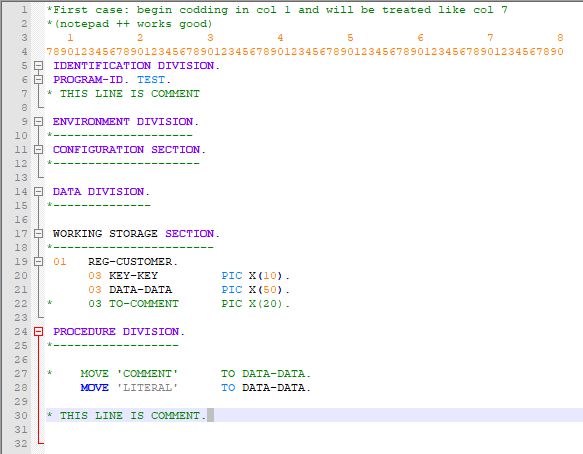583x454 pixels.
Task: Click '* THIS LINE IS COMMENT.' on line 30
Action: point(127,415)
